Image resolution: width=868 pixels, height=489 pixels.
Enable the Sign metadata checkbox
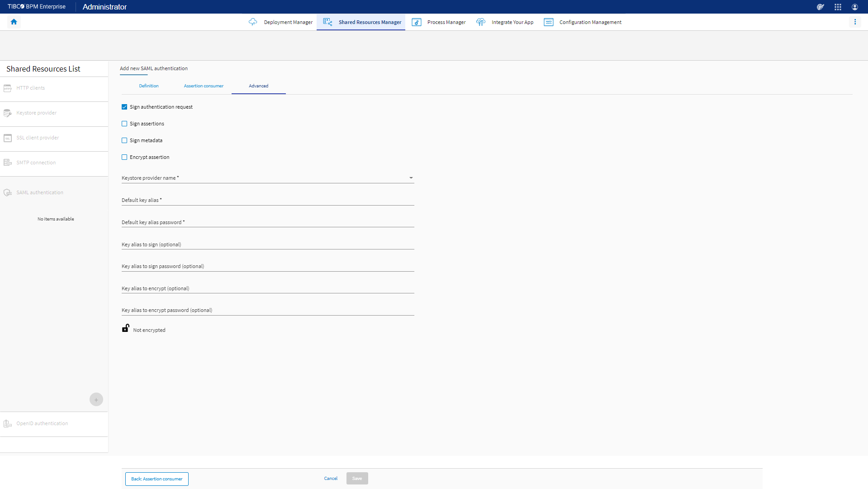tap(124, 140)
